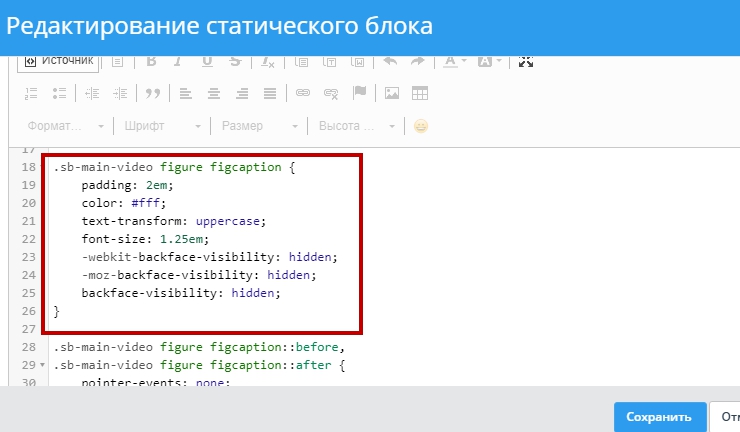Click the Сохранить button
The width and height of the screenshot is (740, 432).
tap(658, 417)
